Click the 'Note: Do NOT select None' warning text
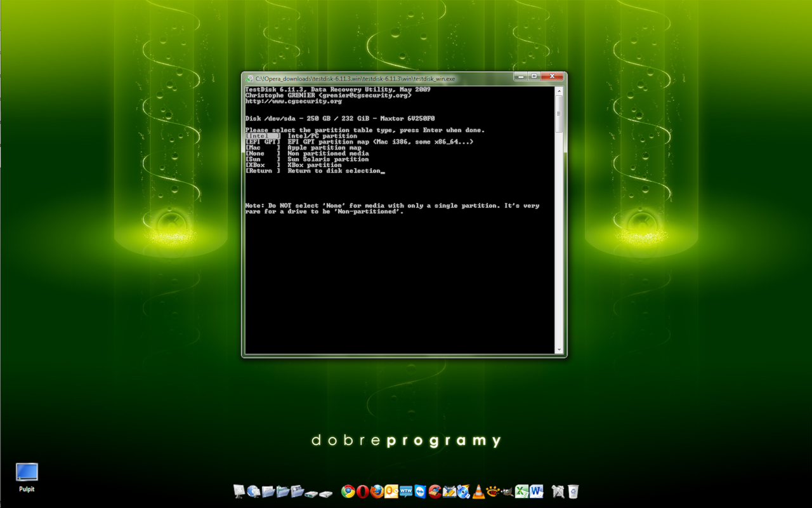 tap(392, 209)
